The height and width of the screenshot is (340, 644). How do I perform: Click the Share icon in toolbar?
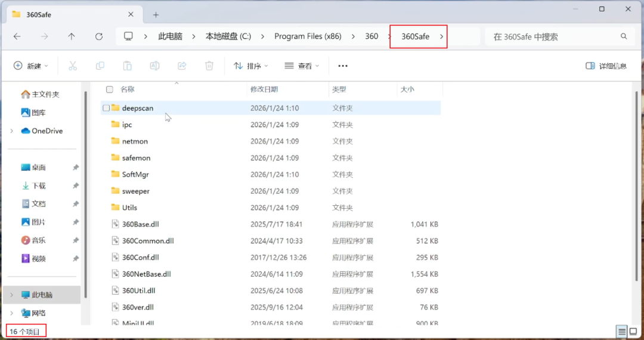click(x=182, y=66)
